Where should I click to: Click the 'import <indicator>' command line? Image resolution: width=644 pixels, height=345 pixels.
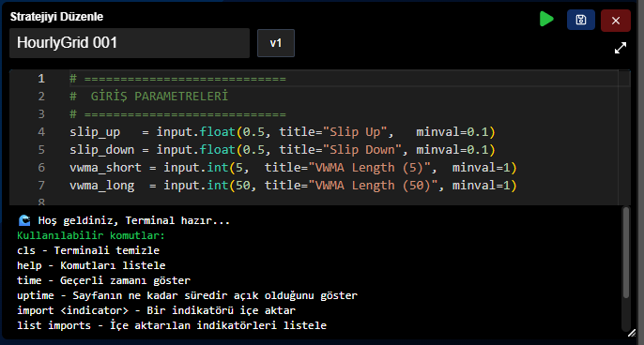(156, 310)
